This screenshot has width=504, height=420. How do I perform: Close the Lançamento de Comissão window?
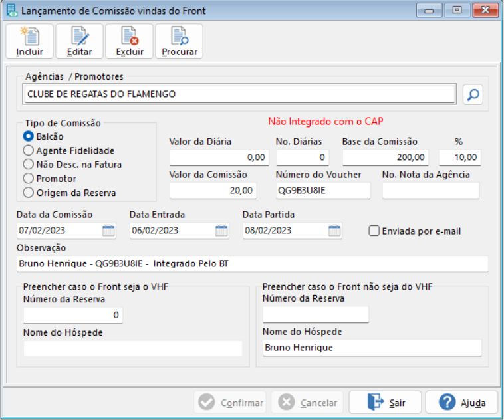485,10
